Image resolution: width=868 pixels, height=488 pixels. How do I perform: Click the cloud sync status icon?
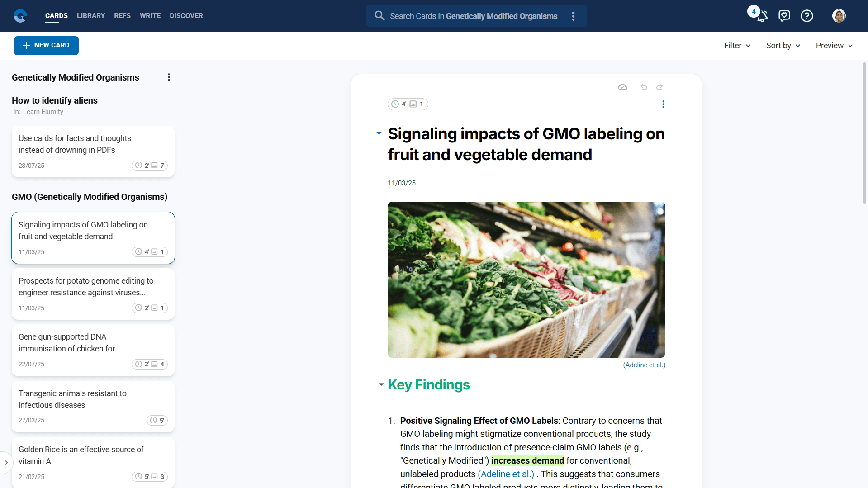point(622,87)
